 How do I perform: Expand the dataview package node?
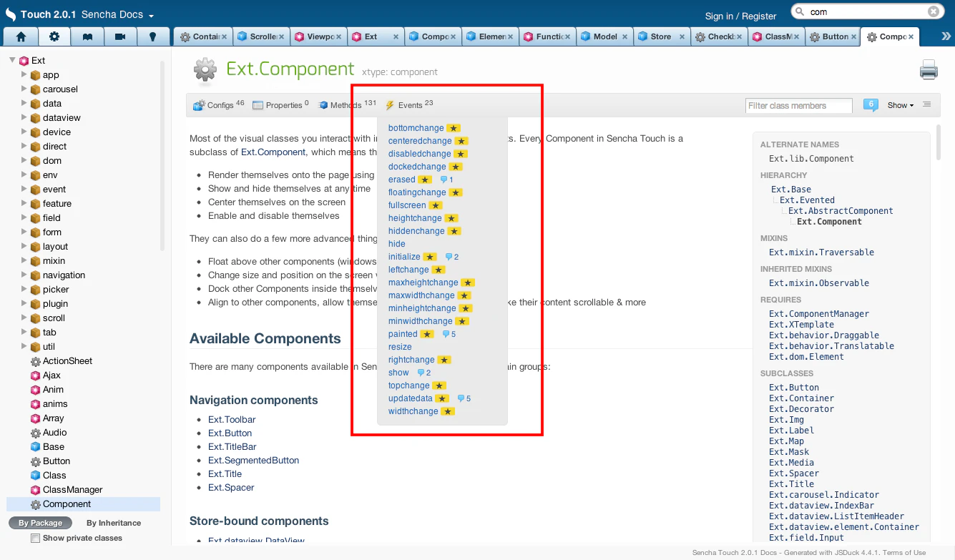(x=24, y=117)
